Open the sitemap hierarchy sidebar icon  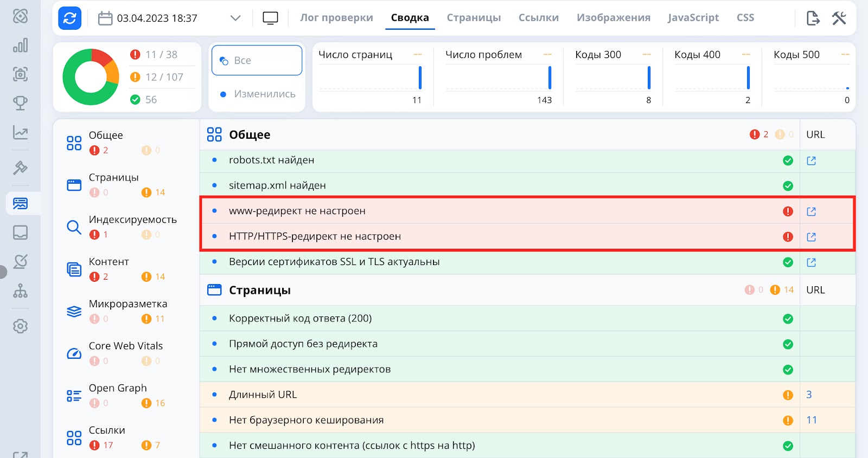(x=20, y=291)
